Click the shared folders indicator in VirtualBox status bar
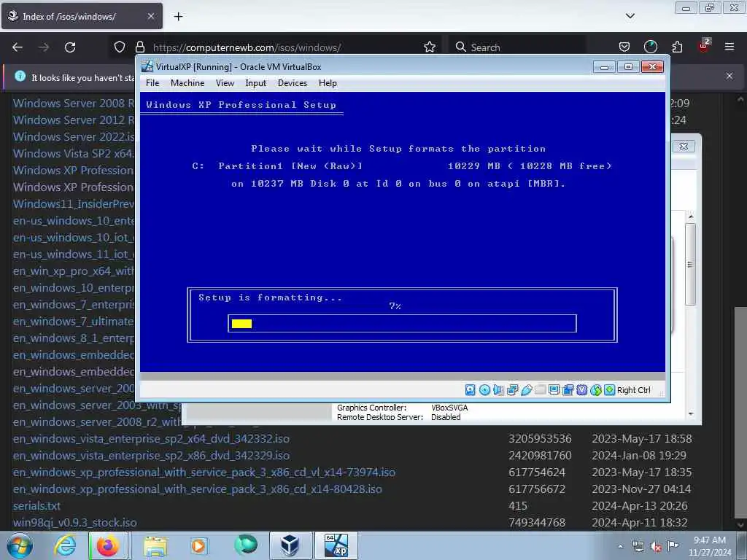Image resolution: width=747 pixels, height=560 pixels. click(541, 390)
